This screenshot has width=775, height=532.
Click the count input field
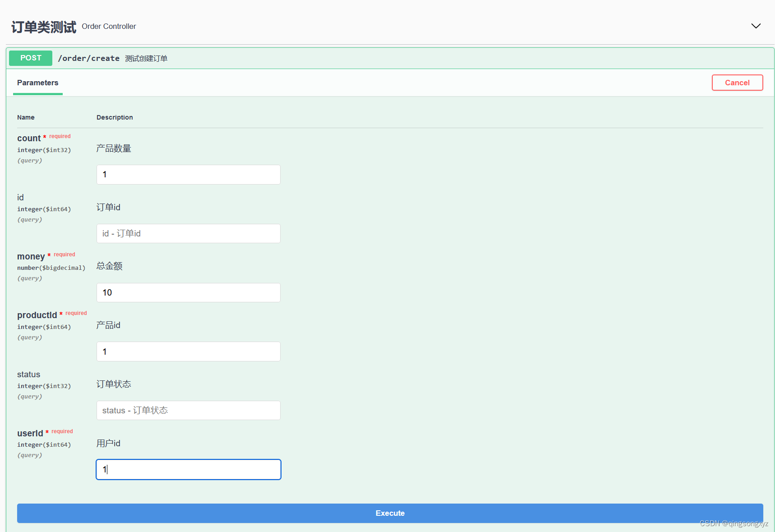(x=189, y=175)
